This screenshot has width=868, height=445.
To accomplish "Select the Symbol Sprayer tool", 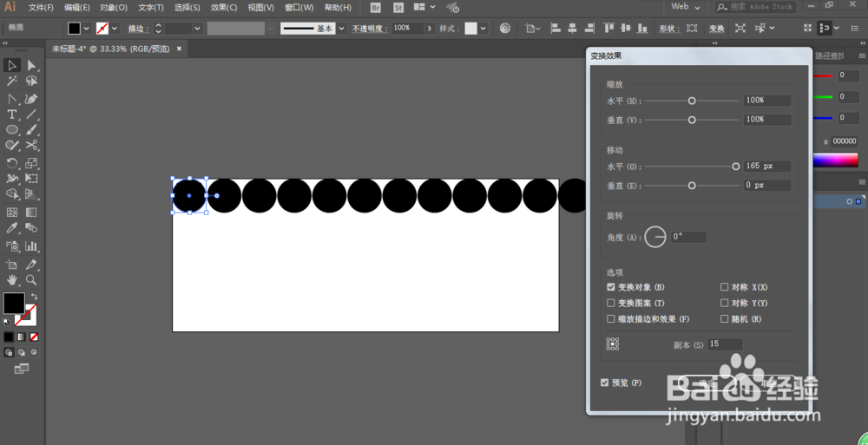I will click(12, 246).
